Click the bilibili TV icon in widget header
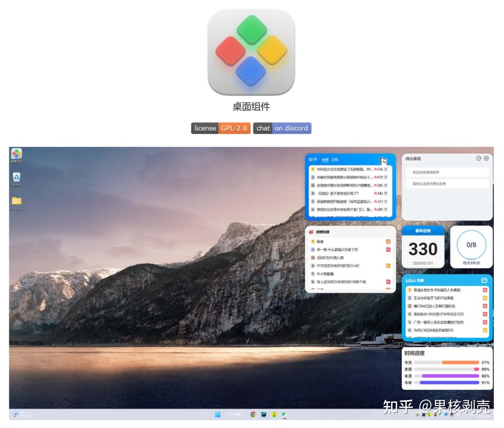 point(484,280)
